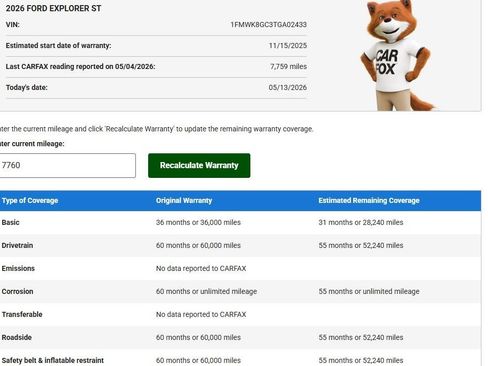Select 'Safety belt & inflatable restraint' row label

pos(53,360)
